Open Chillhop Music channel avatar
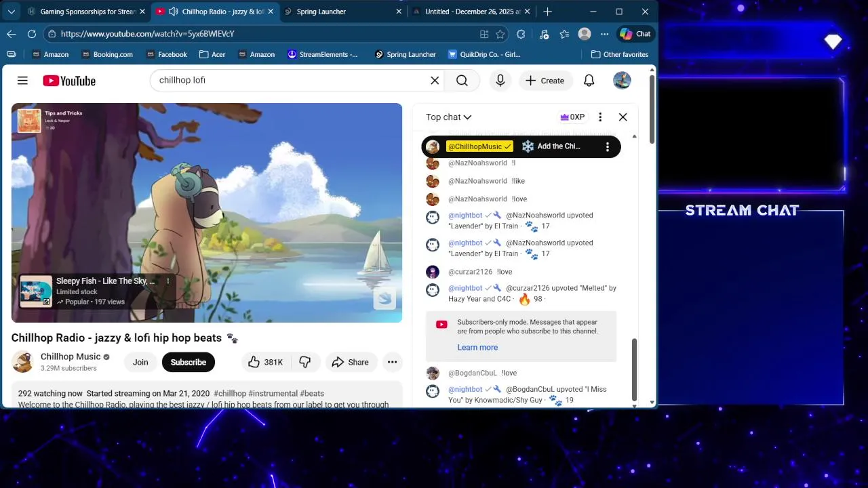The image size is (868, 488). (x=22, y=362)
